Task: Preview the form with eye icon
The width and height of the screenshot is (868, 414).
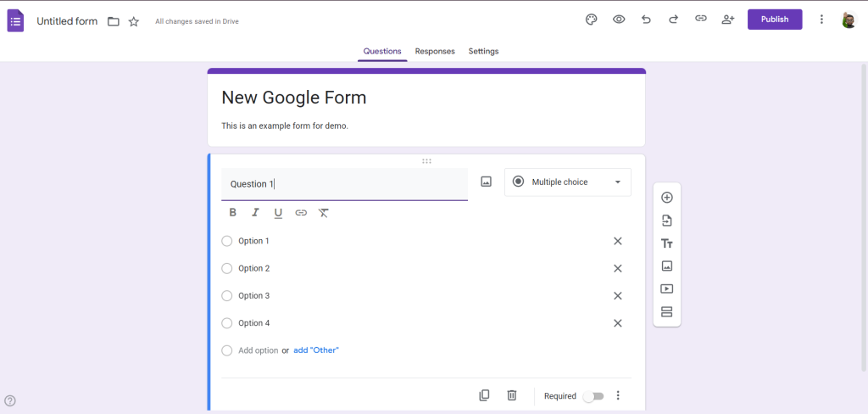Action: (x=619, y=20)
